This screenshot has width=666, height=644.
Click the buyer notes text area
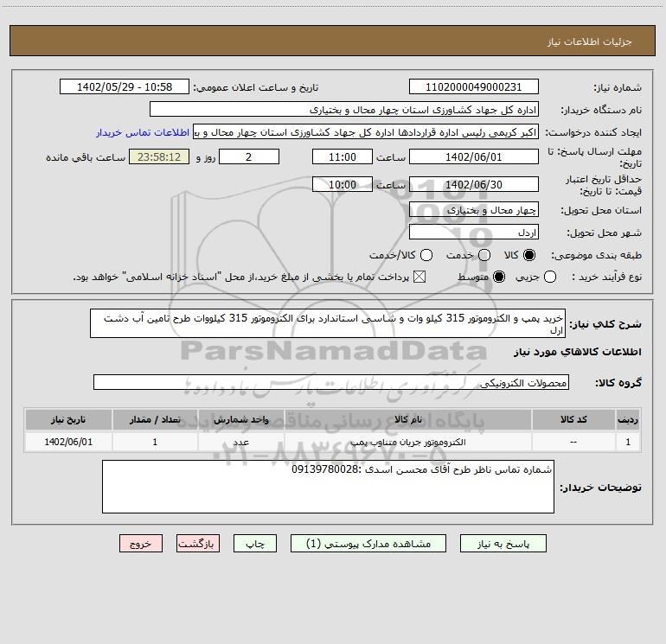[328, 487]
